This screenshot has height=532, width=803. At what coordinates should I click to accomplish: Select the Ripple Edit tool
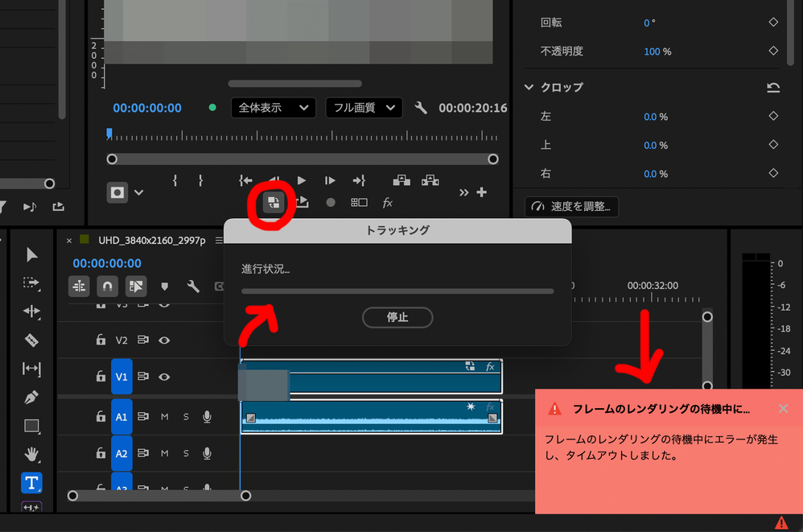[31, 311]
